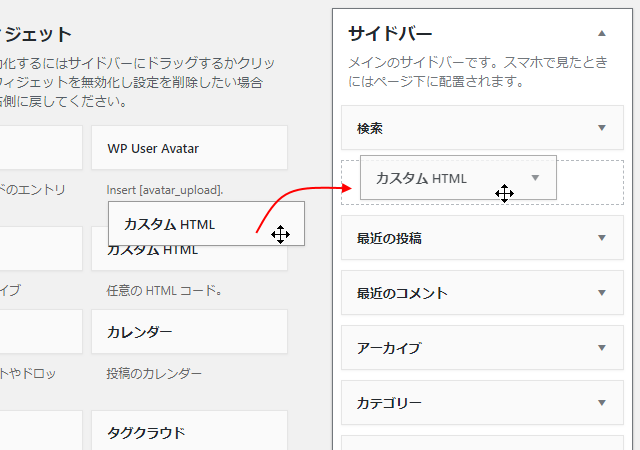Click the カテゴリー widget title

pyautogui.click(x=389, y=403)
